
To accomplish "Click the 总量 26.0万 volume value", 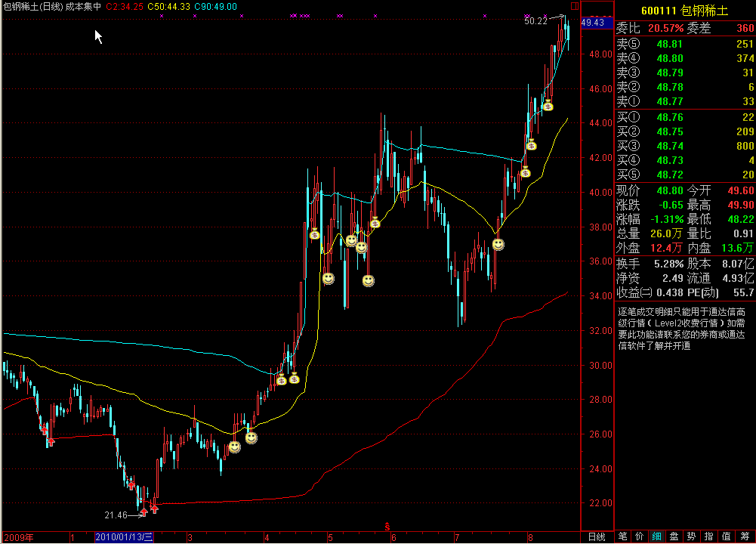I will [666, 234].
